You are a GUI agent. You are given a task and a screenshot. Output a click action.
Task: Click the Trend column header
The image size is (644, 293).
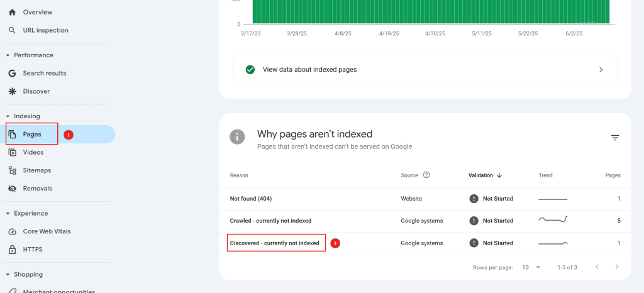click(545, 175)
